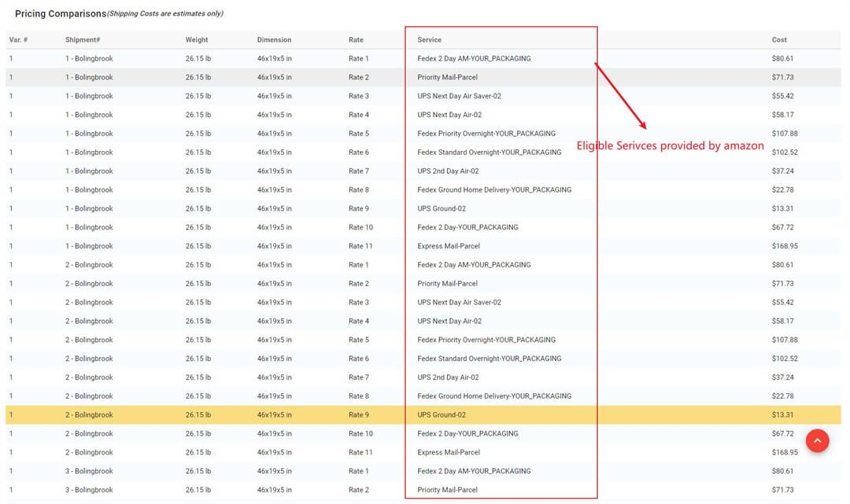The height and width of the screenshot is (504, 850).
Task: Click UPS Ground-02 service for shipment 1
Action: pos(442,209)
